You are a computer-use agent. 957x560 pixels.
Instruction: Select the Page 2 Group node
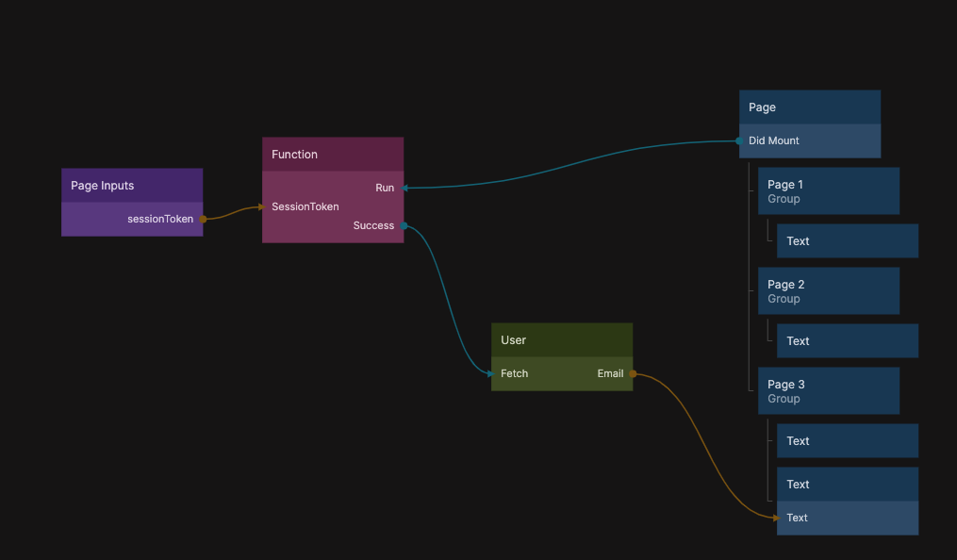(x=828, y=291)
